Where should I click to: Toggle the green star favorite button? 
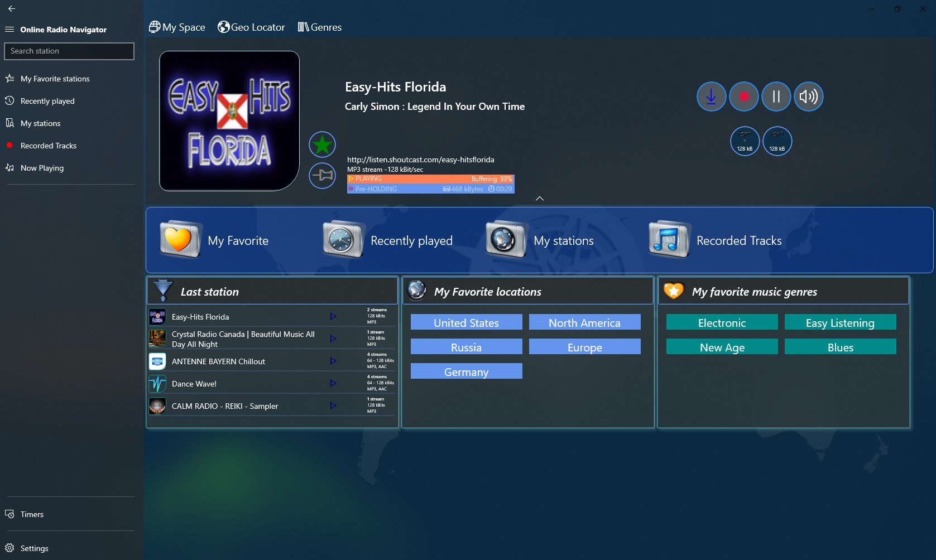click(322, 145)
